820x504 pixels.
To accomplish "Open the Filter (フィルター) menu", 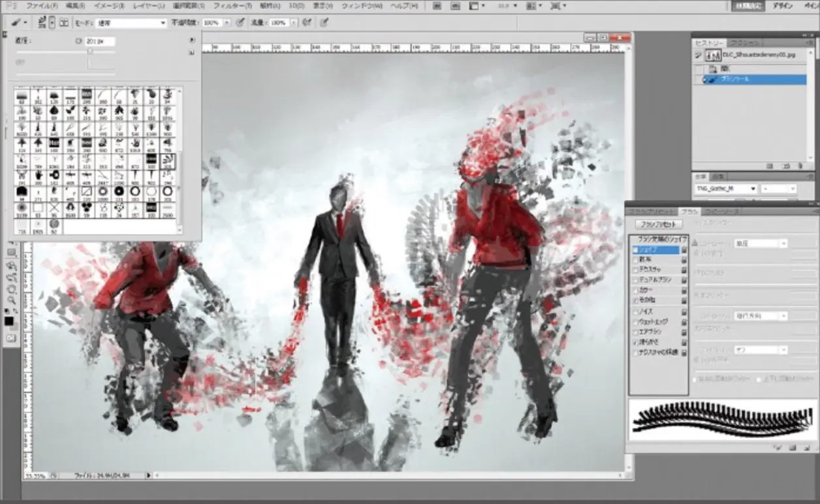I will tap(232, 5).
